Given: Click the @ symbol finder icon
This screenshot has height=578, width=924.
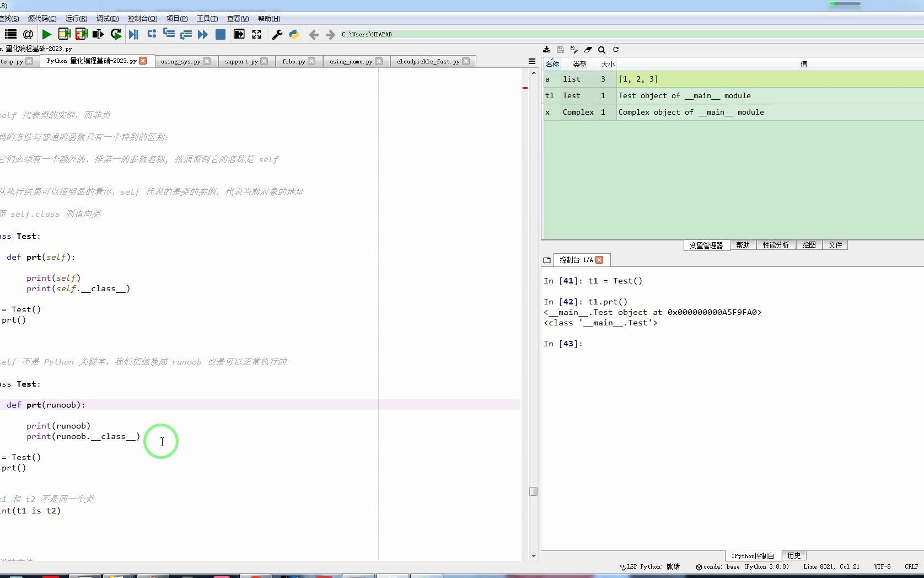Looking at the screenshot, I should click(x=28, y=34).
